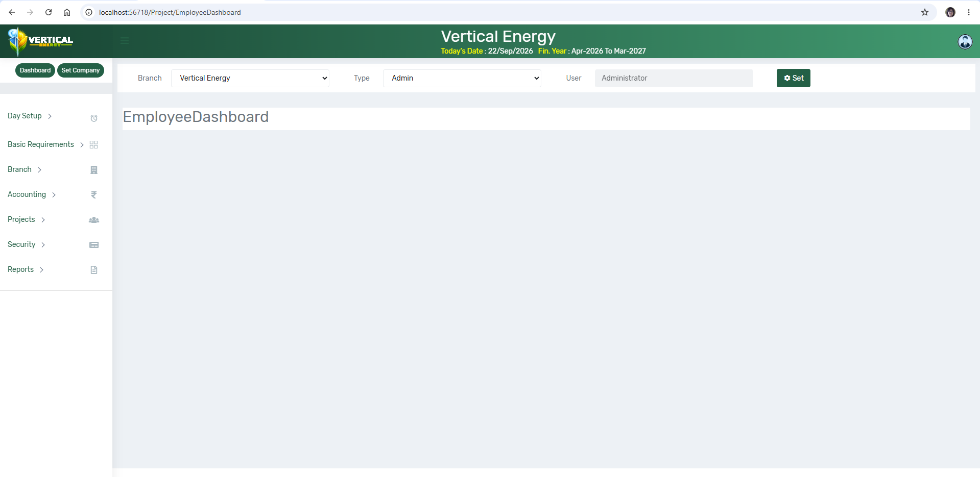Click the Basic Requirements grid icon
Viewport: 980px width, 477px height.
pos(93,145)
